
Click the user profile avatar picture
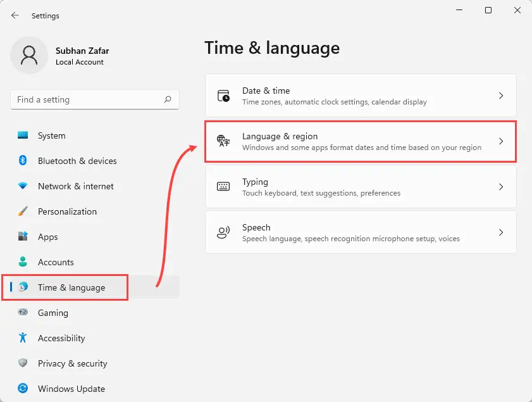(x=29, y=55)
